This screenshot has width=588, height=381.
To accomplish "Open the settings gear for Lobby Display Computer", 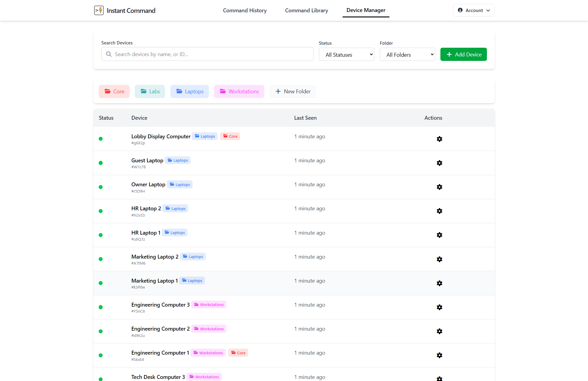I will [x=439, y=139].
